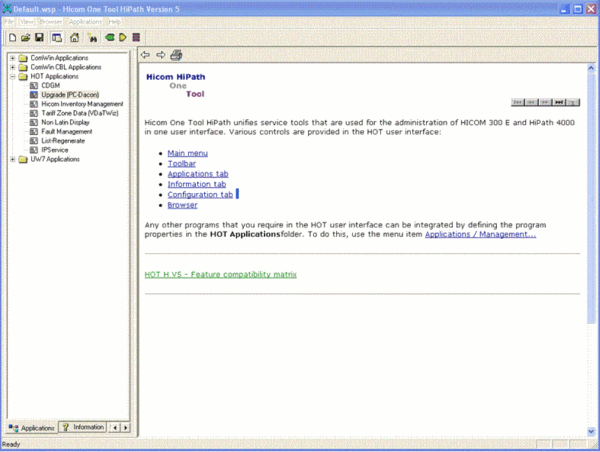Open the Help menu

pyautogui.click(x=114, y=21)
